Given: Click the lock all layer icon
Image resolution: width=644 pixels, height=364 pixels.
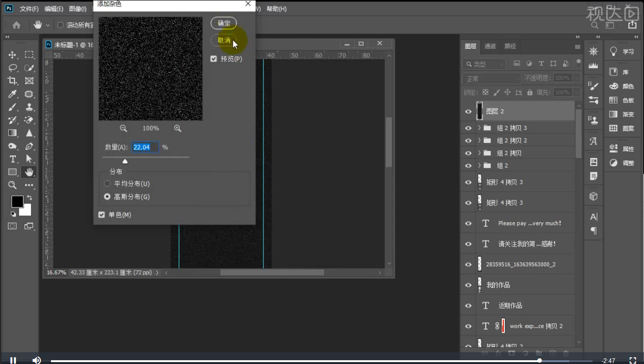Looking at the screenshot, I should click(x=530, y=92).
